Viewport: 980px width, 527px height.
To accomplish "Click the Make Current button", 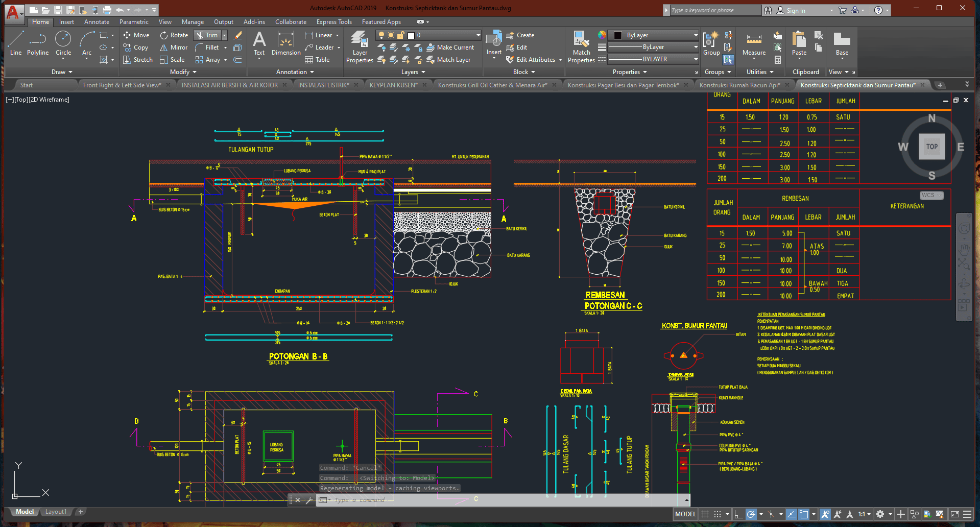I will 450,47.
